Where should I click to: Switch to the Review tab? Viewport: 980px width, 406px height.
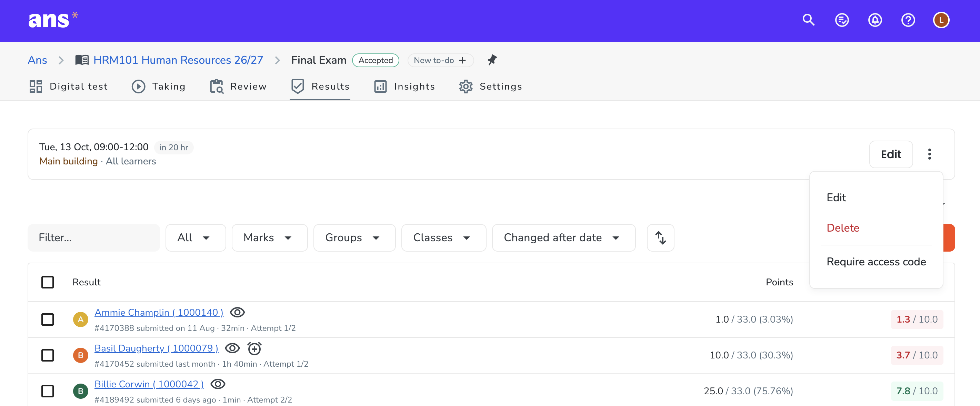click(x=238, y=86)
